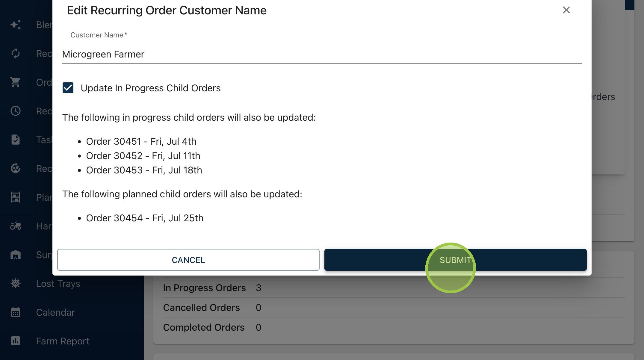
Task: Uncheck Update In Progress Child Orders
Action: coord(68,88)
